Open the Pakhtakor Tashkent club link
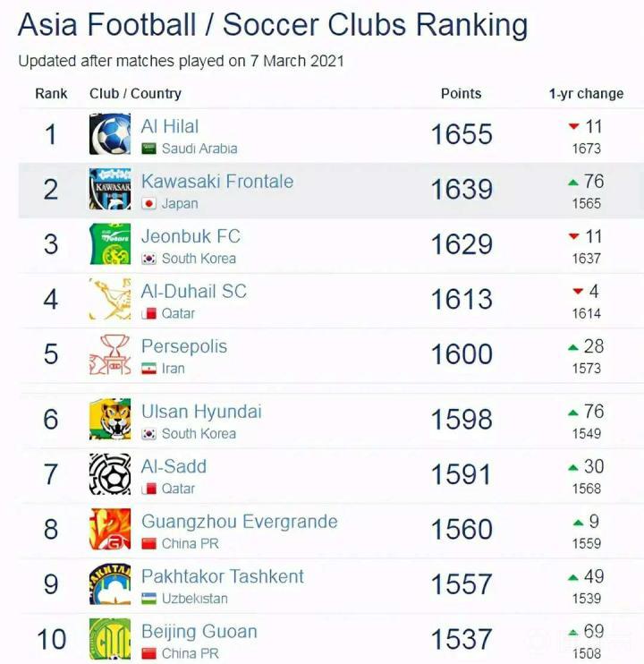The image size is (644, 664). (223, 576)
